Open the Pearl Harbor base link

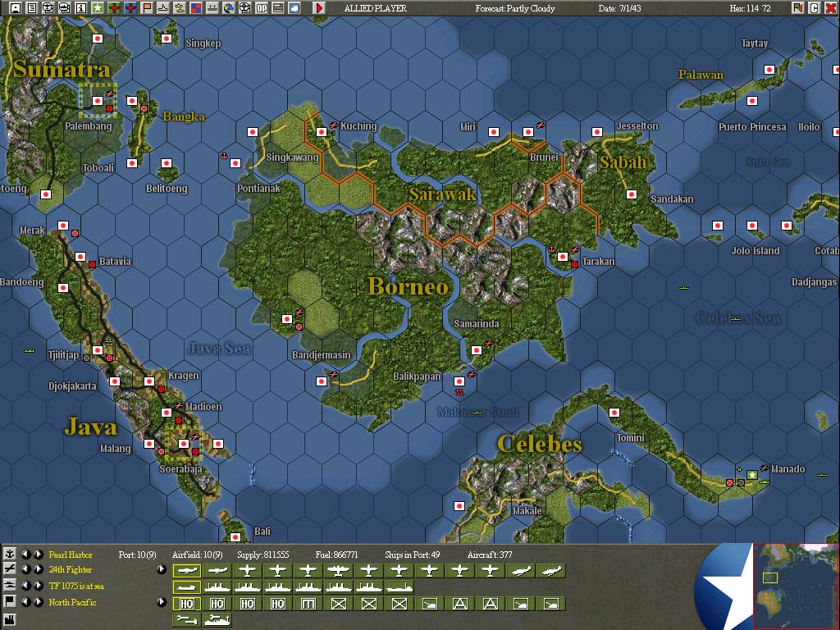71,555
